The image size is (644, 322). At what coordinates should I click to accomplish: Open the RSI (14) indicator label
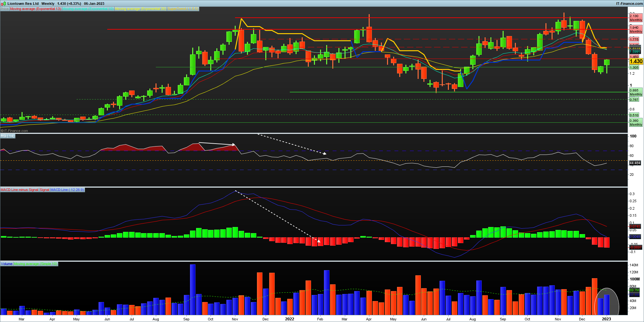(8, 136)
